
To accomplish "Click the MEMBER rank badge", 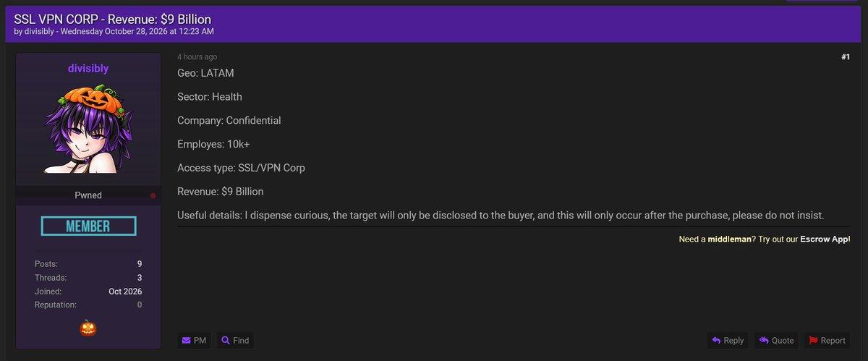I will (x=88, y=226).
